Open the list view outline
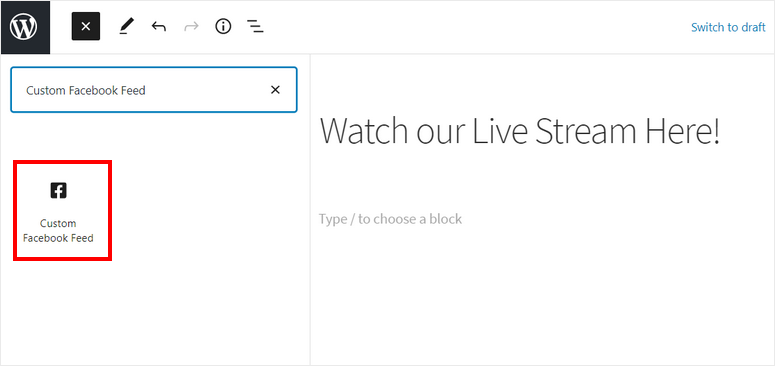The height and width of the screenshot is (366, 775). (x=255, y=27)
